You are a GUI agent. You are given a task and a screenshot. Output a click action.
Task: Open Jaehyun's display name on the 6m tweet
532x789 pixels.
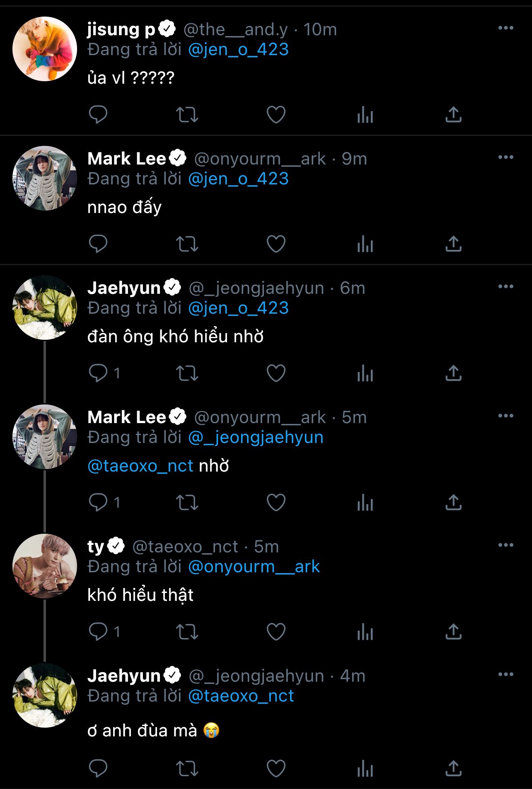[124, 288]
